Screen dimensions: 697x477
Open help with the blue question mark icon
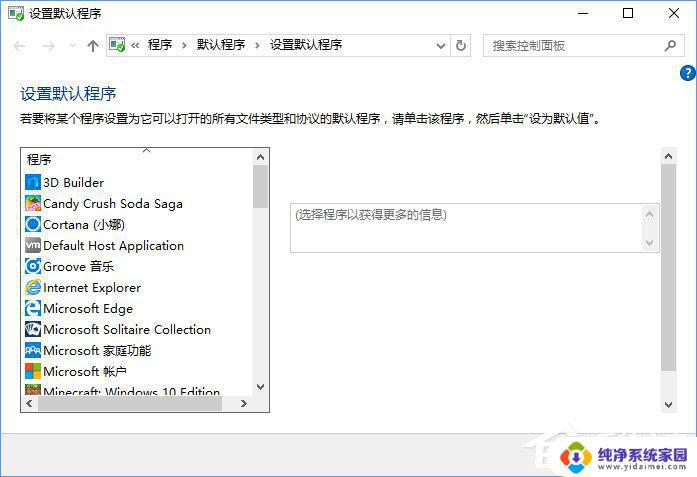(688, 73)
